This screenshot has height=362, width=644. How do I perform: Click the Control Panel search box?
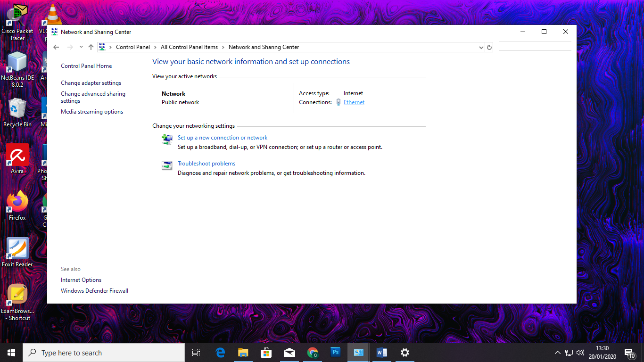(x=535, y=47)
